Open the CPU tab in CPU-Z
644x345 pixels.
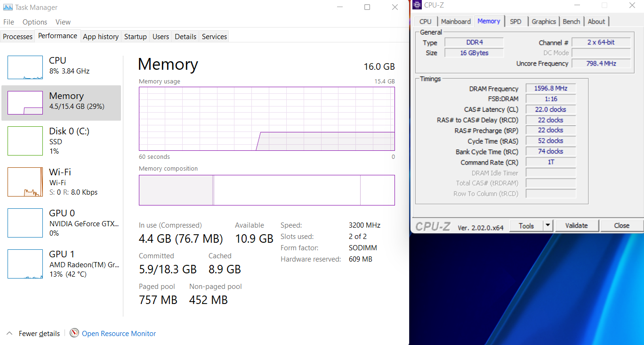[425, 21]
